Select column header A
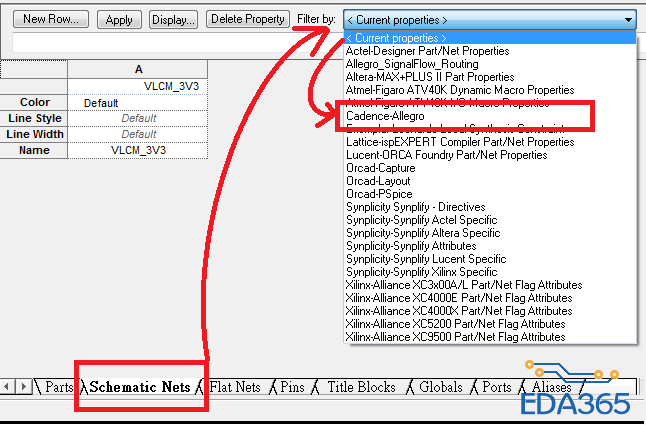The width and height of the screenshot is (646, 425). pyautogui.click(x=138, y=69)
